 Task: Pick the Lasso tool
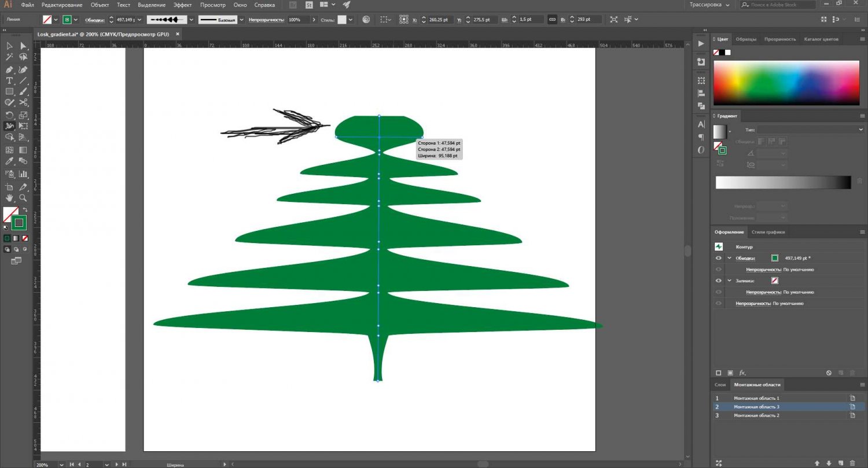tap(23, 57)
